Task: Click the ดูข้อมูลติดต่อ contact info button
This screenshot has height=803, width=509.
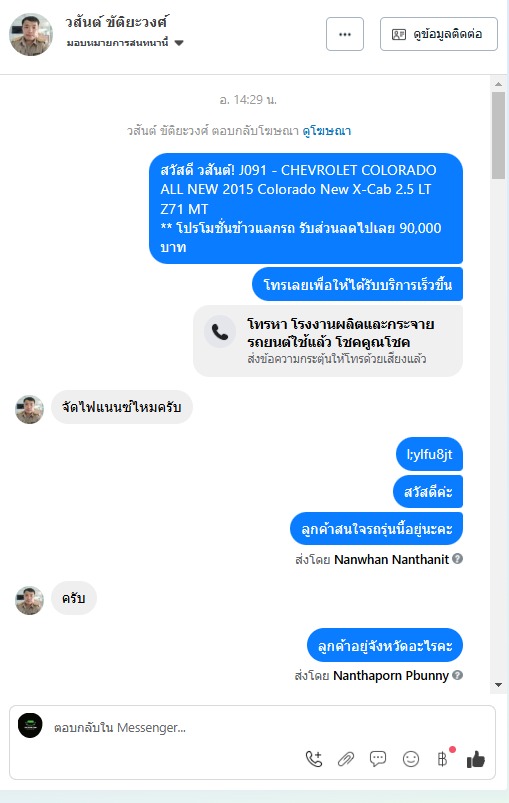Action: [439, 34]
